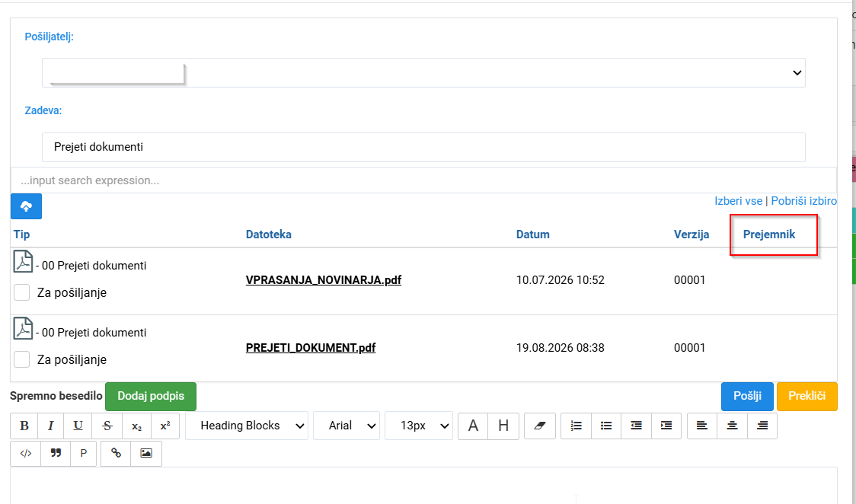The image size is (856, 504).
Task: Expand the Heading Blocks dropdown
Action: pos(247,426)
